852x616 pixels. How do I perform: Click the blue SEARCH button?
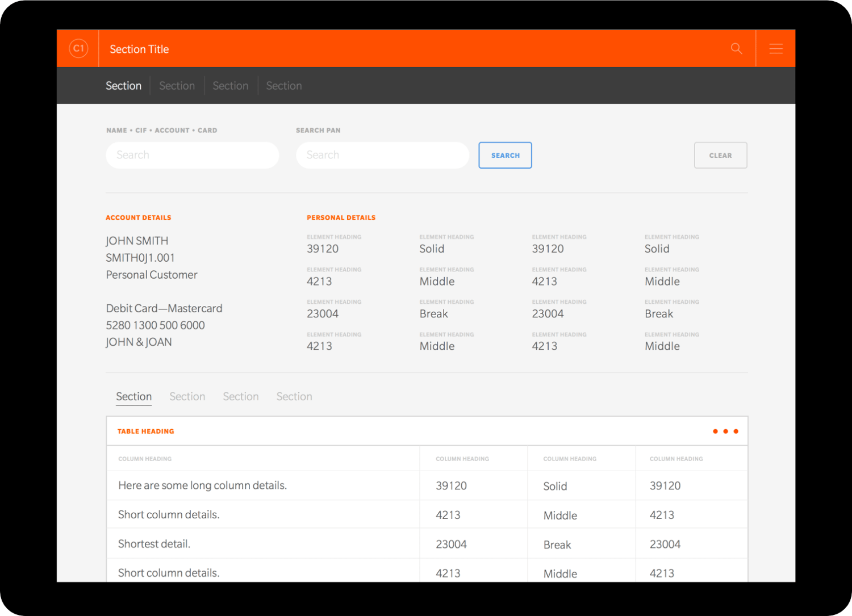click(505, 155)
